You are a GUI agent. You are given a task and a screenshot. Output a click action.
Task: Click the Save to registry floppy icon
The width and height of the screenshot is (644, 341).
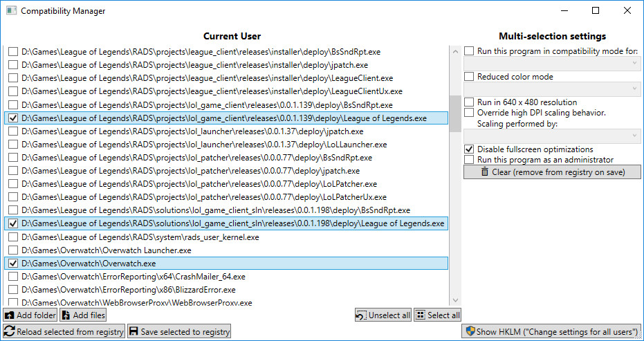(x=133, y=331)
